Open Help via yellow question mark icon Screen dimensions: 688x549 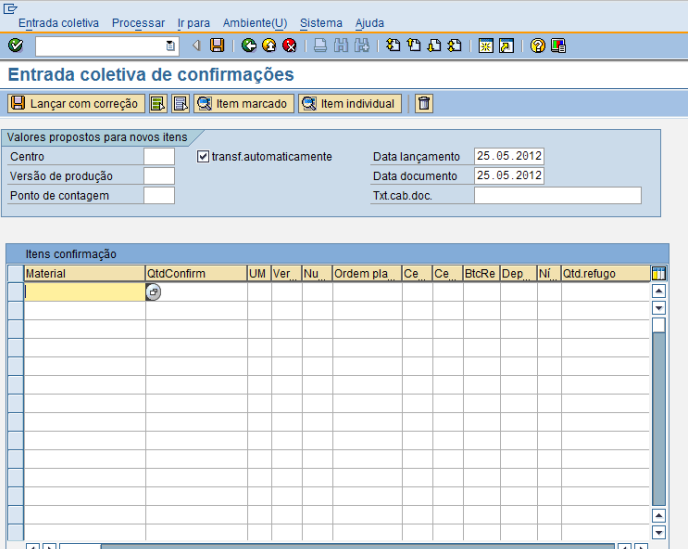click(538, 46)
